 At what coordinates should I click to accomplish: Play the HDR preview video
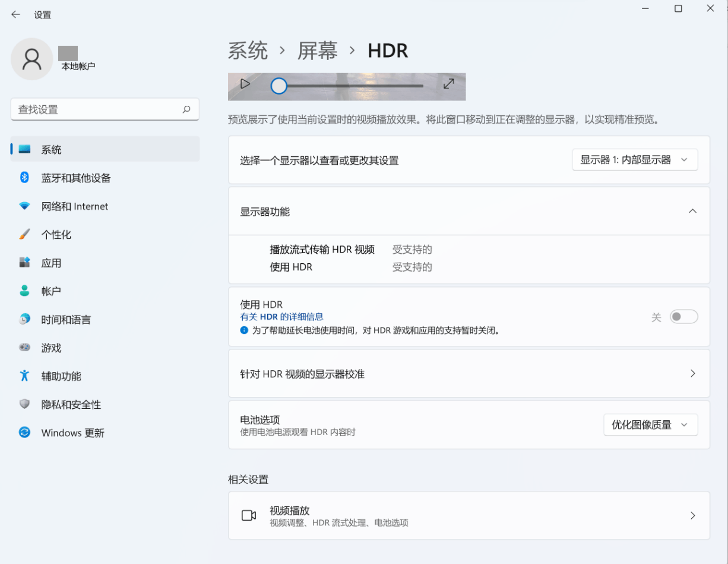point(245,84)
